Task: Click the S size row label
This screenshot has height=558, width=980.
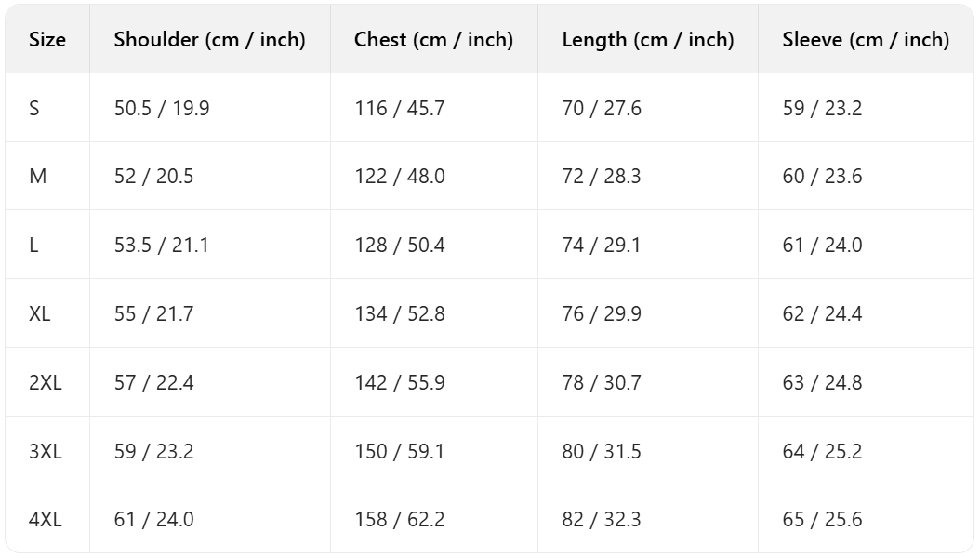Action: 34,109
